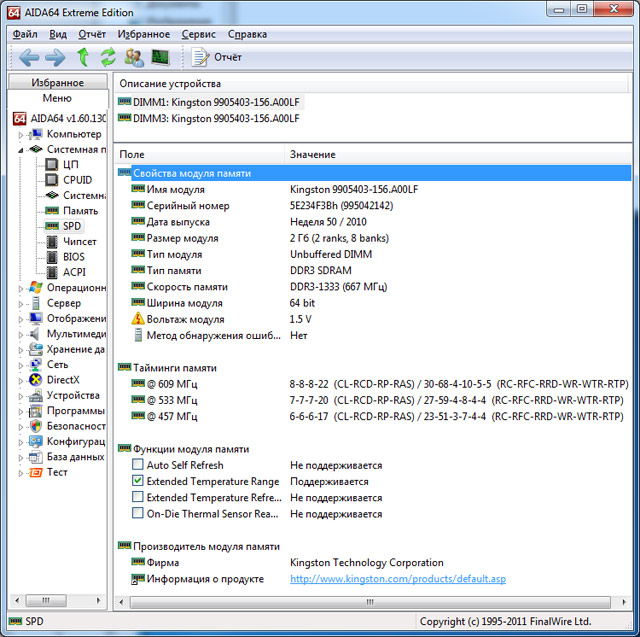Viewport: 640px width, 637px height.
Task: Click the Отображение monitor icon
Action: 36,318
